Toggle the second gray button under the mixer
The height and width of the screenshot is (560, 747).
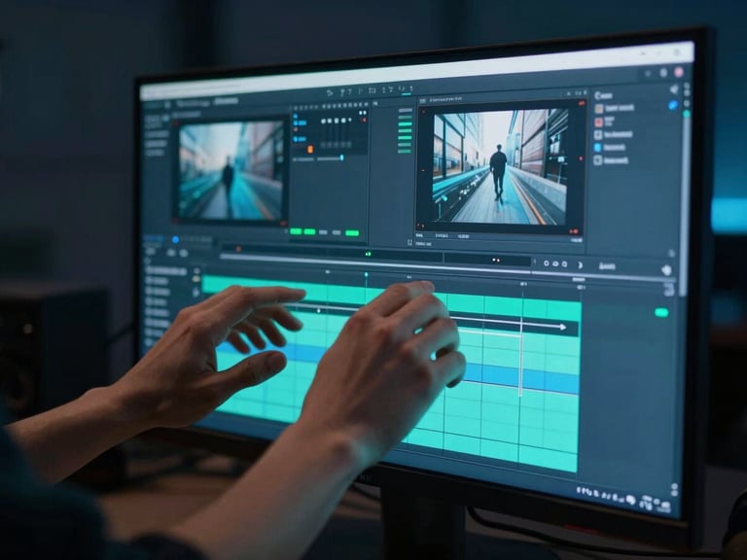[337, 232]
